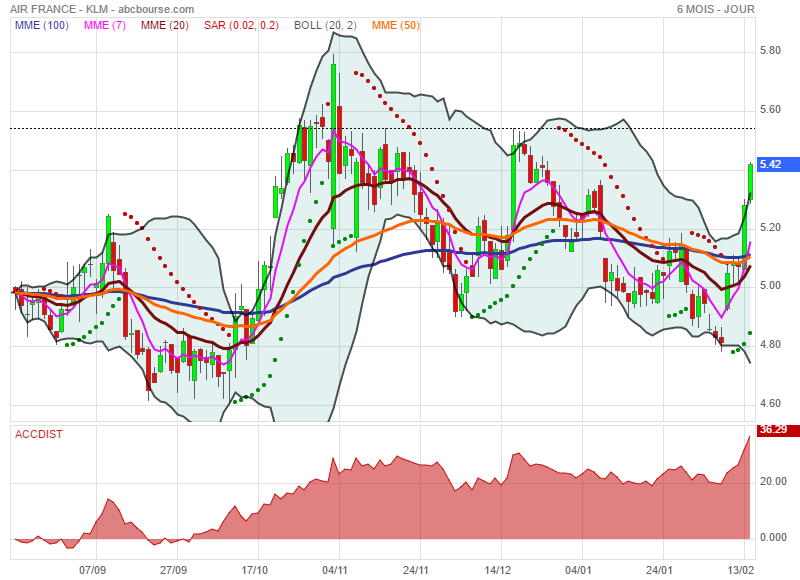The height and width of the screenshot is (580, 800).
Task: Click the 4.60 price axis label
Action: [770, 404]
